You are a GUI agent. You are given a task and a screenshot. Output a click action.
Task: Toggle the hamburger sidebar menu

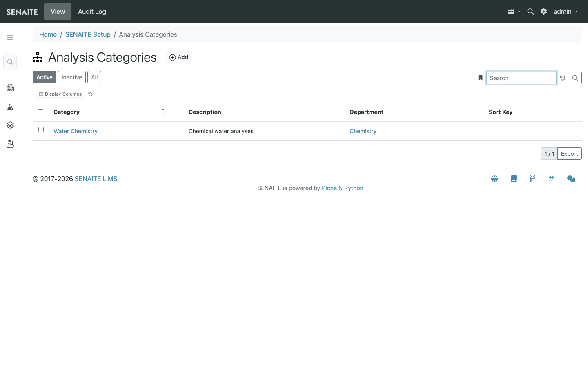pyautogui.click(x=10, y=38)
